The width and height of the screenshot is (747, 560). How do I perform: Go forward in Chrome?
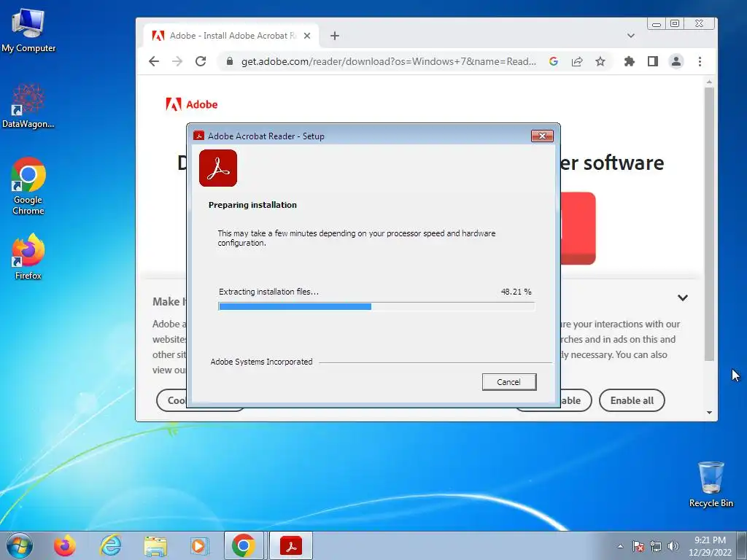(177, 61)
